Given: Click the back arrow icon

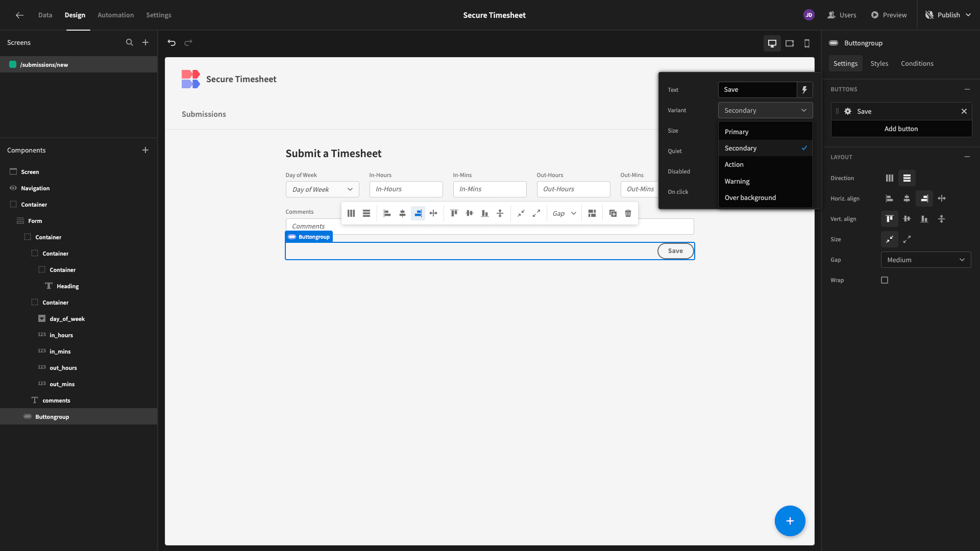Looking at the screenshot, I should pyautogui.click(x=19, y=15).
